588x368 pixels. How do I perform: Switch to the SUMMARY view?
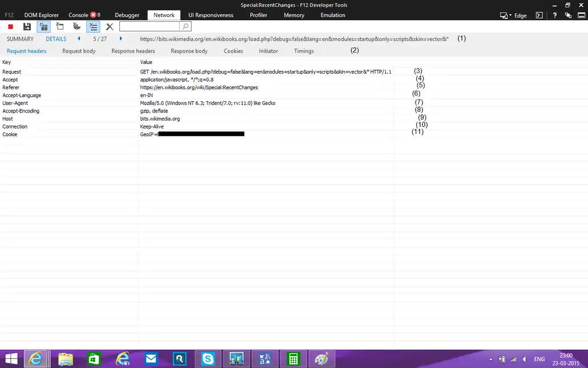[x=20, y=39]
